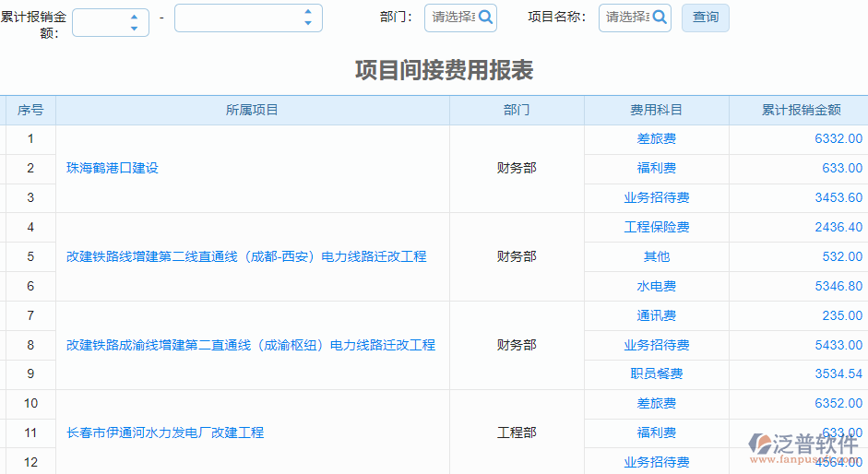Screen dimensions: 868x474
Task: Focus the maximum 累计报销金额 input box
Action: coord(248,18)
